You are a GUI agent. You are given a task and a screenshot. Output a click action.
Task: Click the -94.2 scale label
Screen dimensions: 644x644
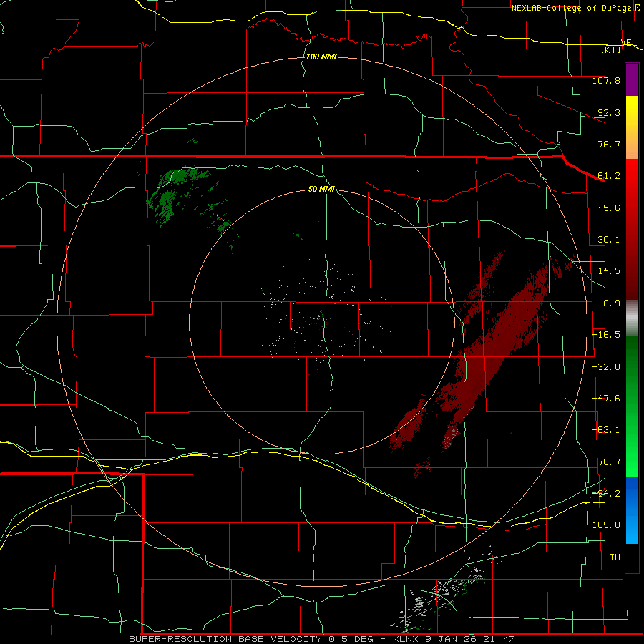click(607, 494)
